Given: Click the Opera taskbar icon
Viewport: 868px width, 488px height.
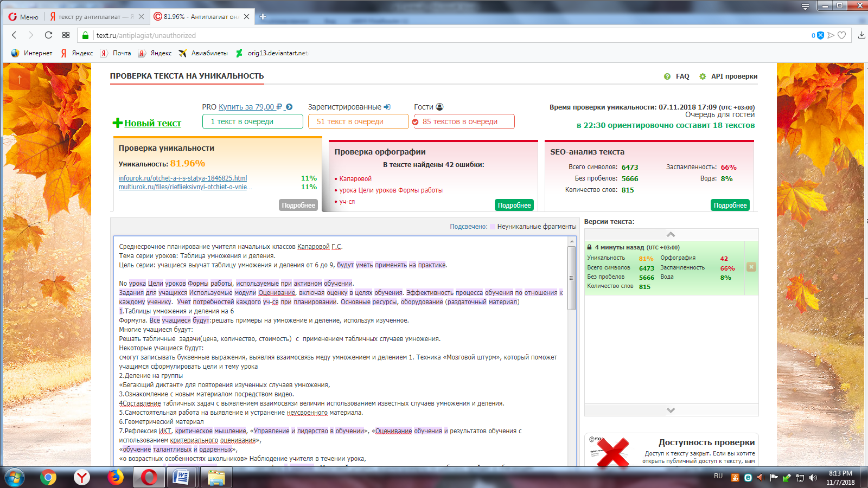Looking at the screenshot, I should coord(149,477).
